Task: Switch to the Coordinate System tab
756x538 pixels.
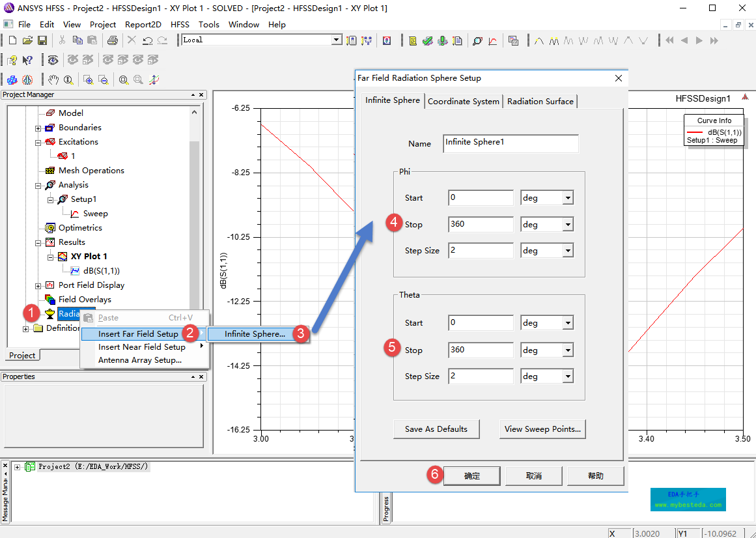Action: (464, 101)
